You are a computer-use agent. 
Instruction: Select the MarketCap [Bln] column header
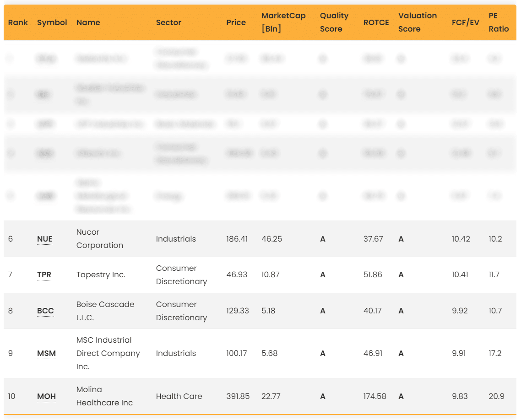click(x=283, y=22)
